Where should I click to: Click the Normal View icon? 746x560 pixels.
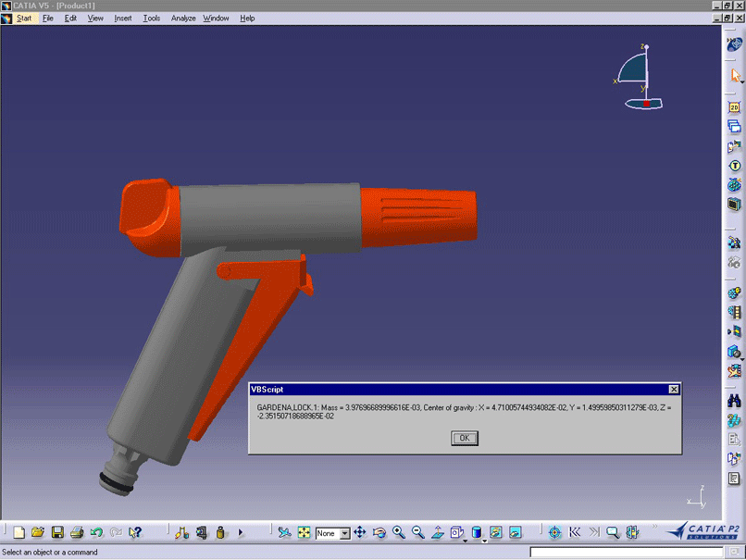437,532
